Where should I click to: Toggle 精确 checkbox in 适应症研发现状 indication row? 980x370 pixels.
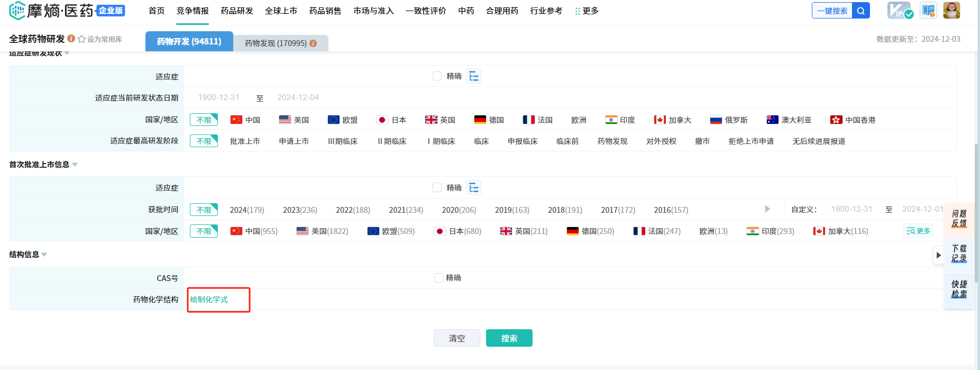point(437,76)
